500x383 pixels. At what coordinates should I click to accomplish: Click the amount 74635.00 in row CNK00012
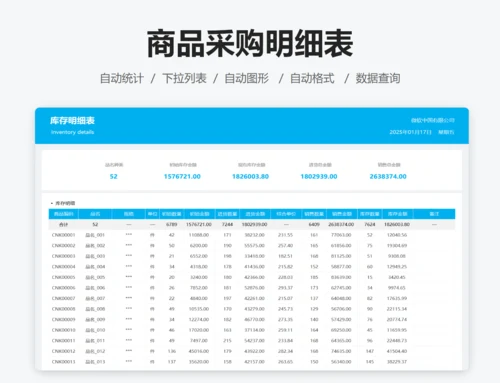click(341, 351)
